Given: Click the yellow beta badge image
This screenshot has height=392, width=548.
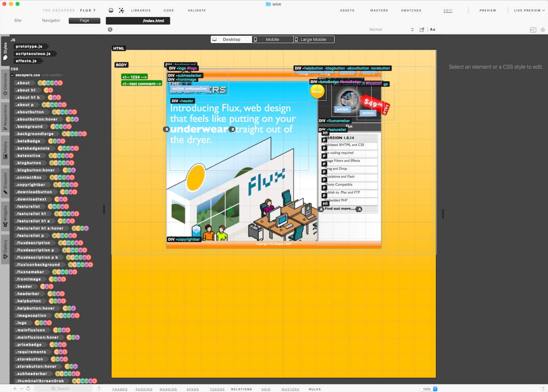Looking at the screenshot, I should coord(317,92).
